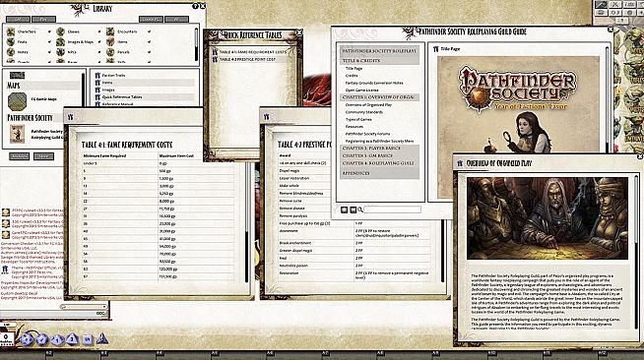The width and height of the screenshot is (644, 360).
Task: Click Library category list scrollbar
Action: pyautogui.click(x=196, y=44)
